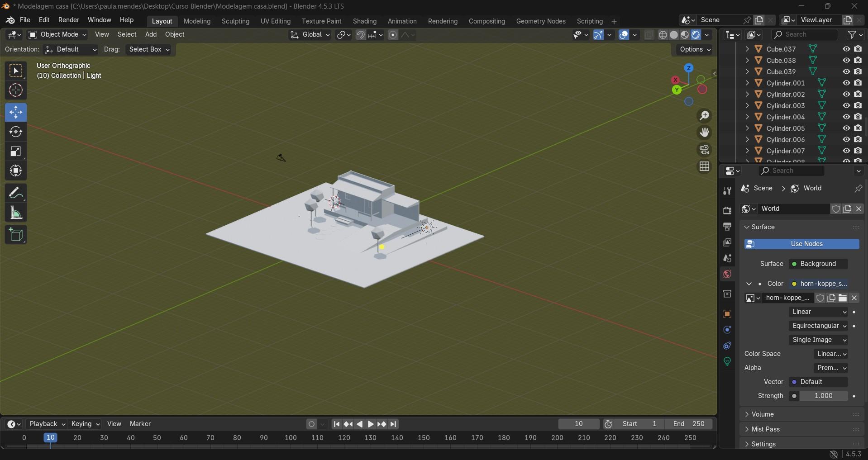Open Equirectangular projection dropdown

point(818,326)
